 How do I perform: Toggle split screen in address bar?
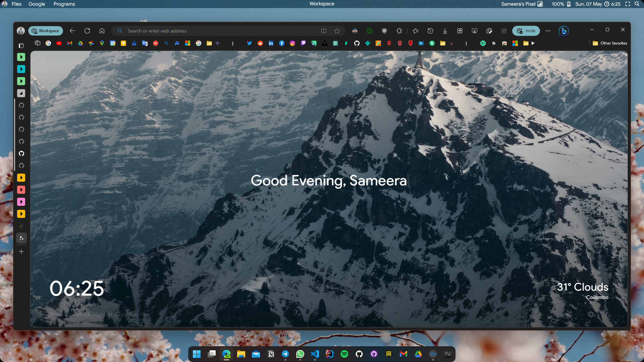pyautogui.click(x=324, y=31)
